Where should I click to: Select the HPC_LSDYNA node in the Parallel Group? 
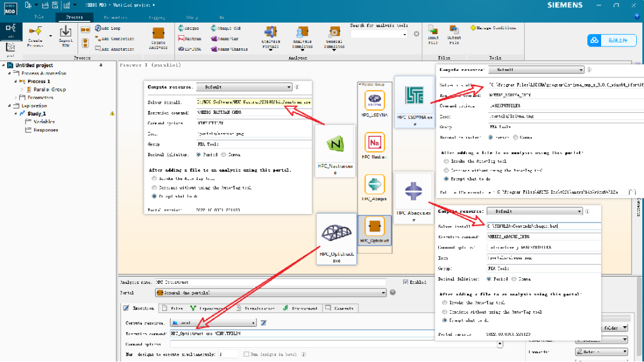click(x=374, y=104)
